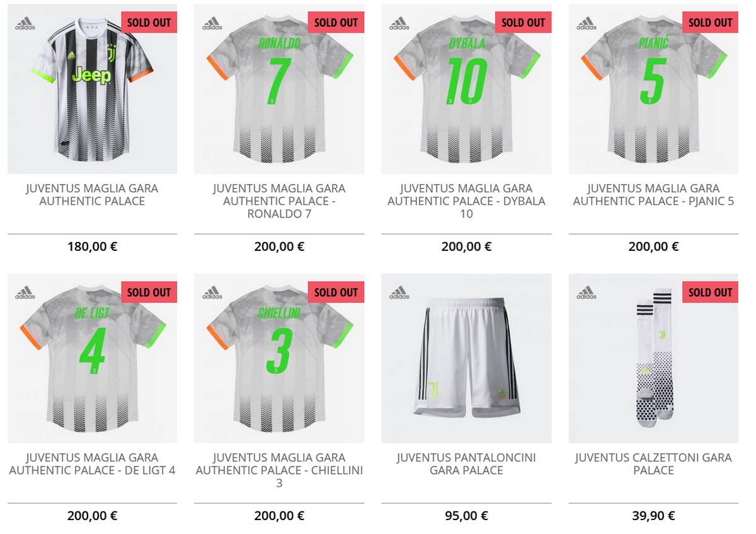Click adidas logo on Dybala 10 jersey

[399, 24]
